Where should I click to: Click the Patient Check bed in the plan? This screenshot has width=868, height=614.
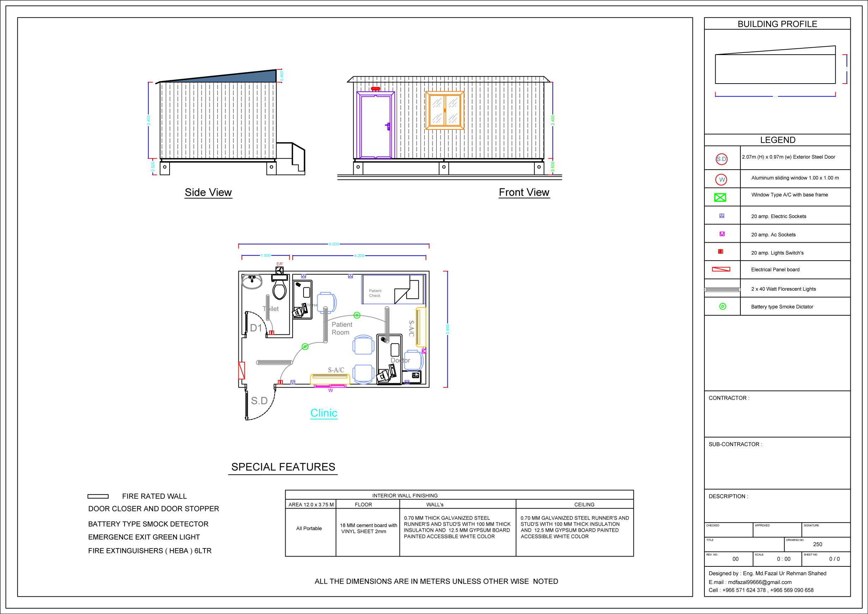point(393,290)
